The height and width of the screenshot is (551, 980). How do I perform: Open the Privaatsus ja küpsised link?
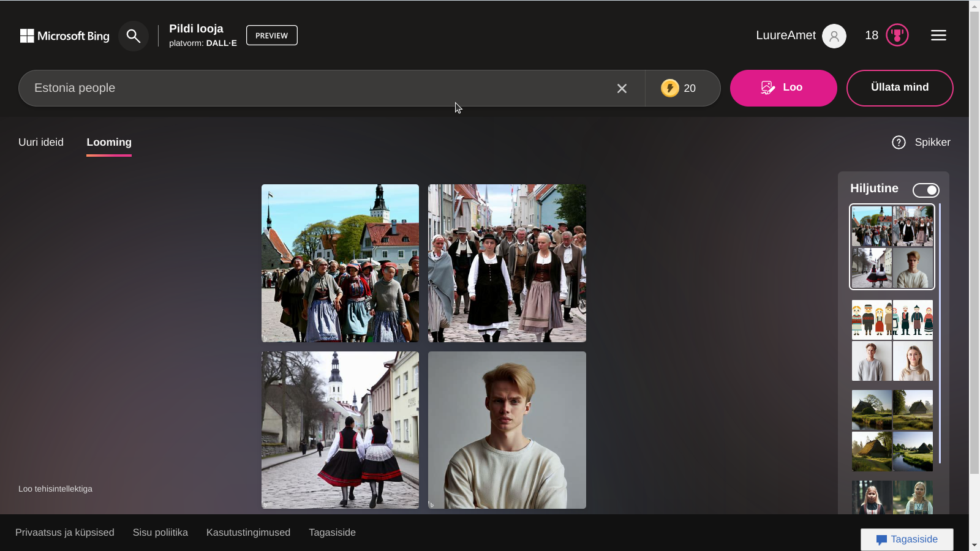coord(65,533)
